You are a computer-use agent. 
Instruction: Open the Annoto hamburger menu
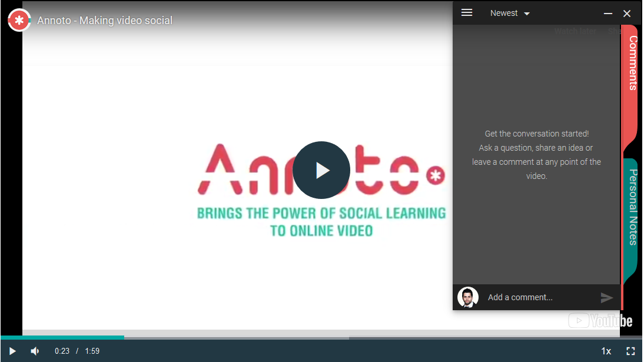pos(467,13)
